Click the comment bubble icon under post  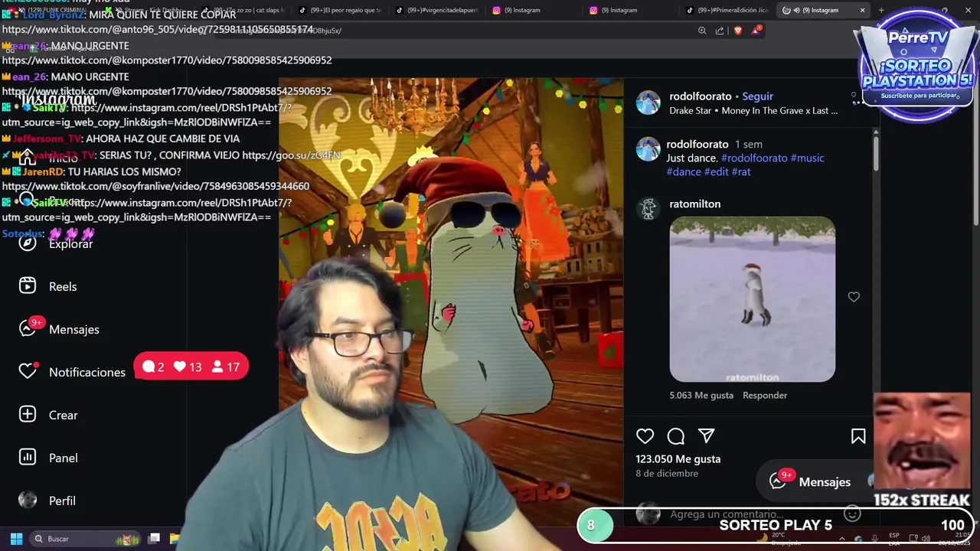(676, 436)
